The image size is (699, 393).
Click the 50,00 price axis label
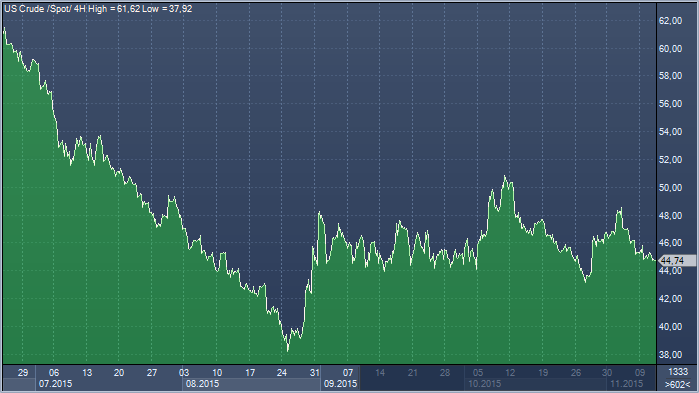[670, 188]
